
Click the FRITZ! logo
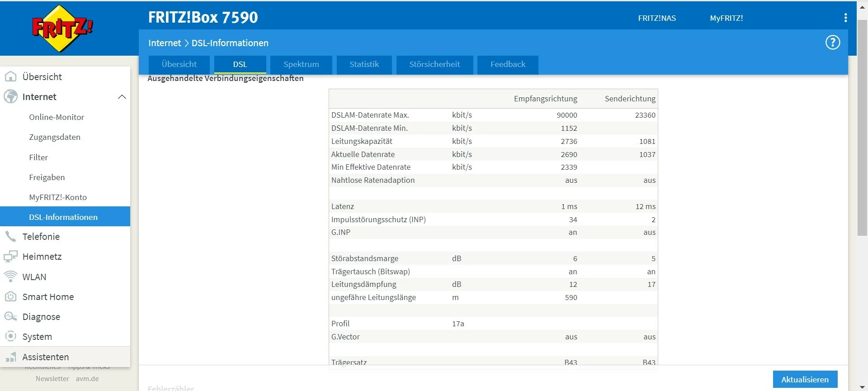62,28
